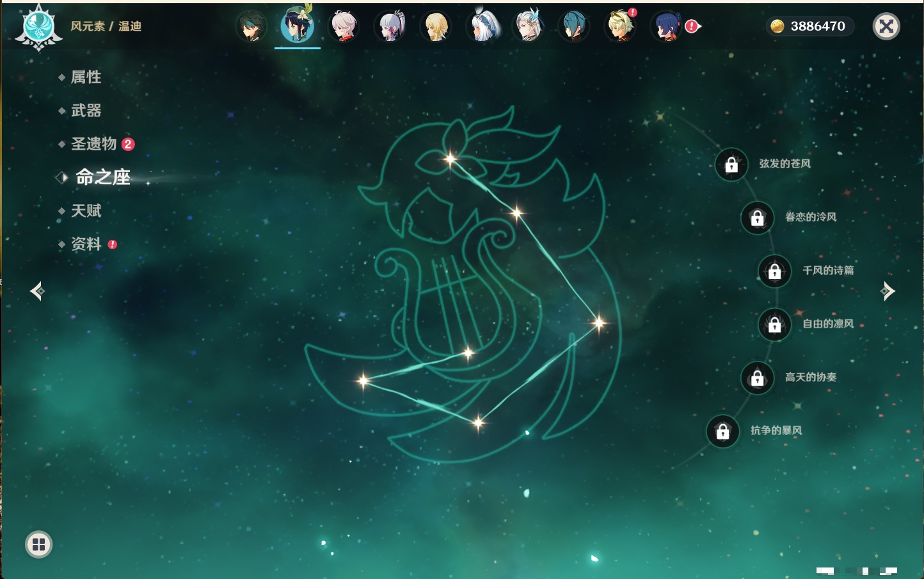Select the locked 眷恋的泠风 constellation node

(757, 218)
